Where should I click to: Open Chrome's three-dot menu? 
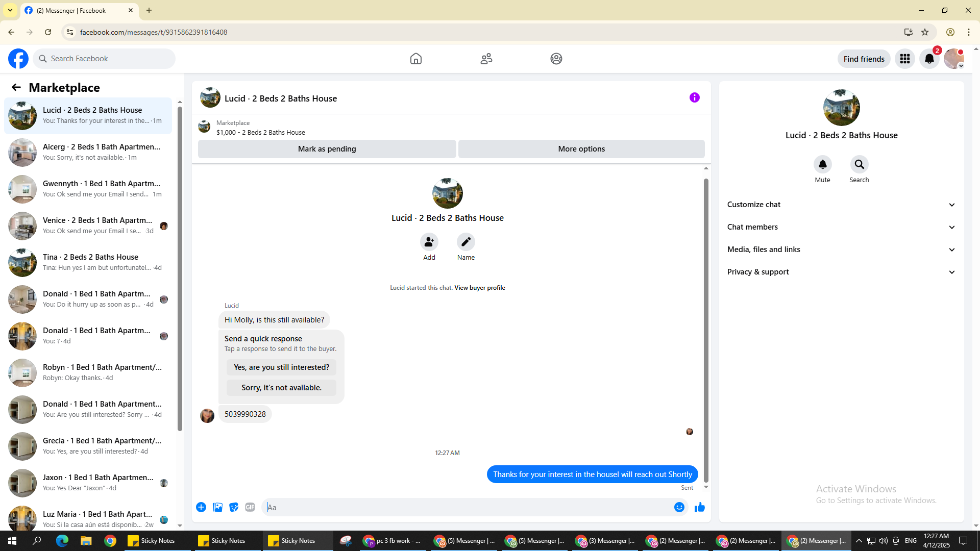969,32
